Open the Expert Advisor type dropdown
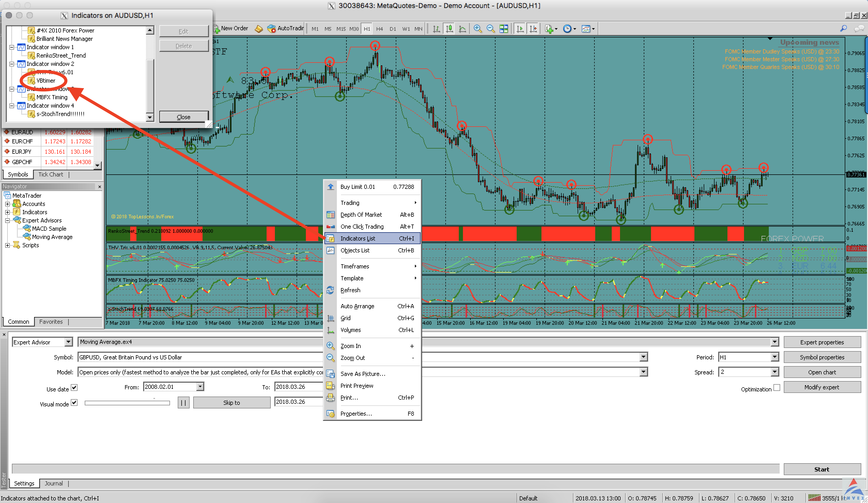This screenshot has width=868, height=503. [68, 342]
